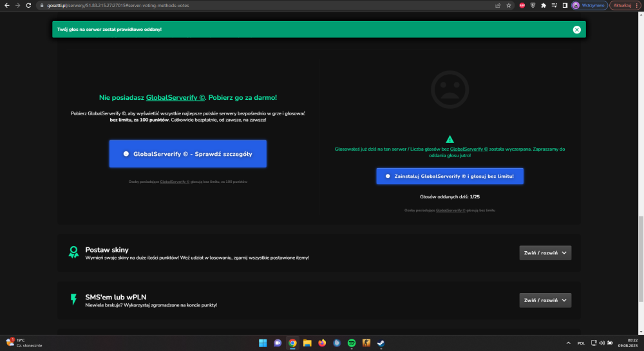
Task: Share this page via share icon
Action: (x=498, y=5)
